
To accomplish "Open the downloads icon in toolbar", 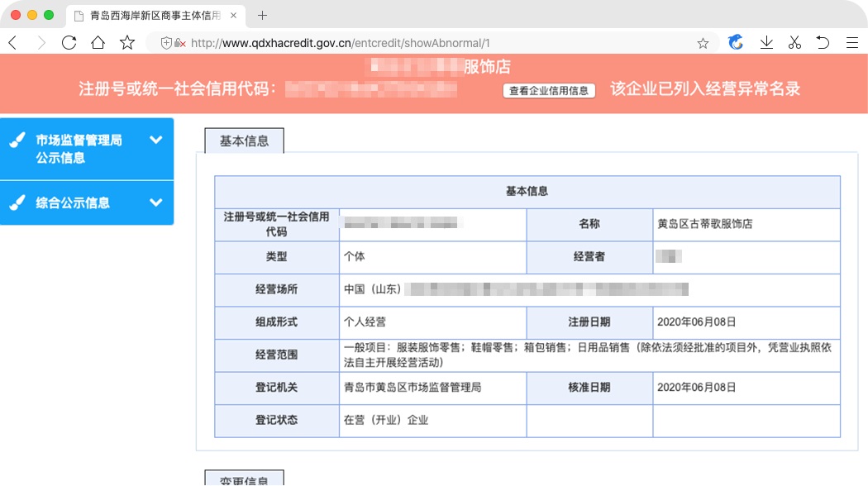I will [x=766, y=43].
